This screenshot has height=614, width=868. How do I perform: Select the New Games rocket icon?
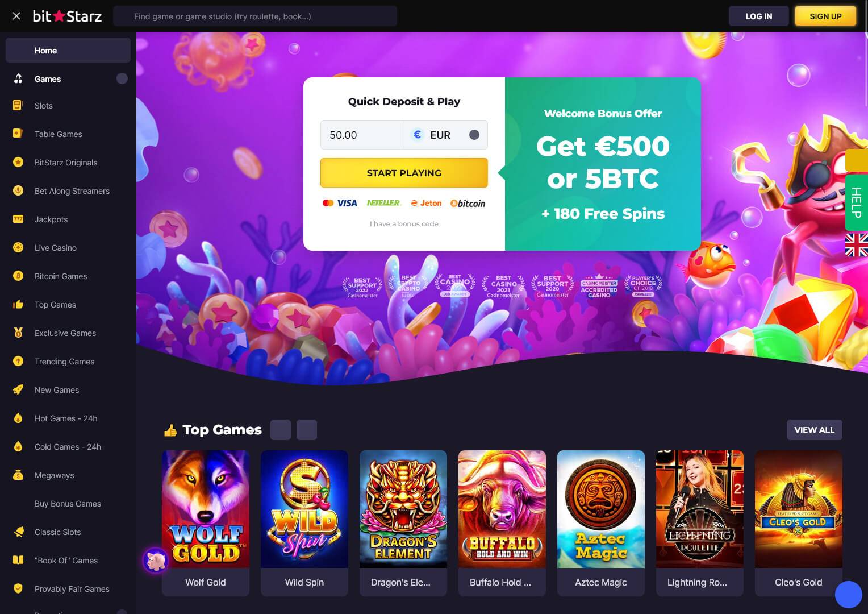point(18,389)
